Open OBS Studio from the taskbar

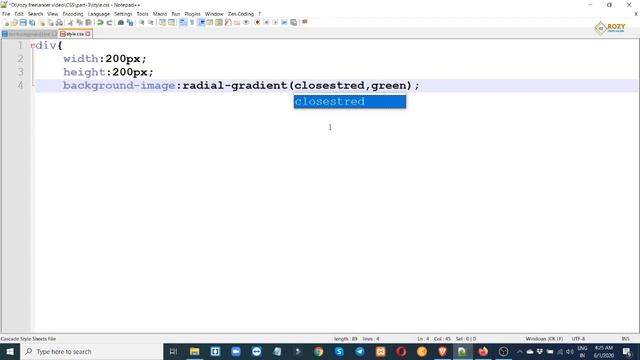point(503,351)
